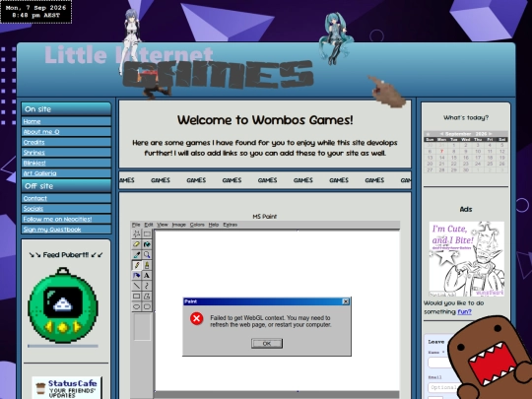Open the Contact link
The width and height of the screenshot is (532, 399).
[35, 198]
